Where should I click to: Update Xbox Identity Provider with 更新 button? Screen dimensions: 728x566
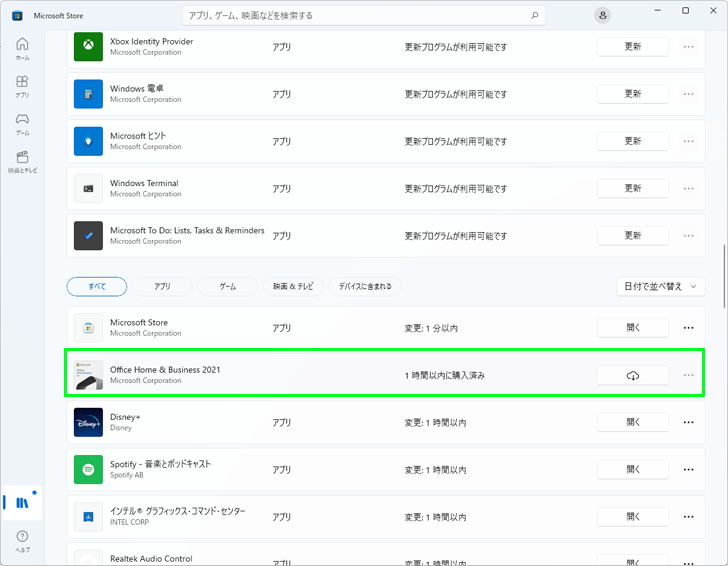tap(633, 46)
